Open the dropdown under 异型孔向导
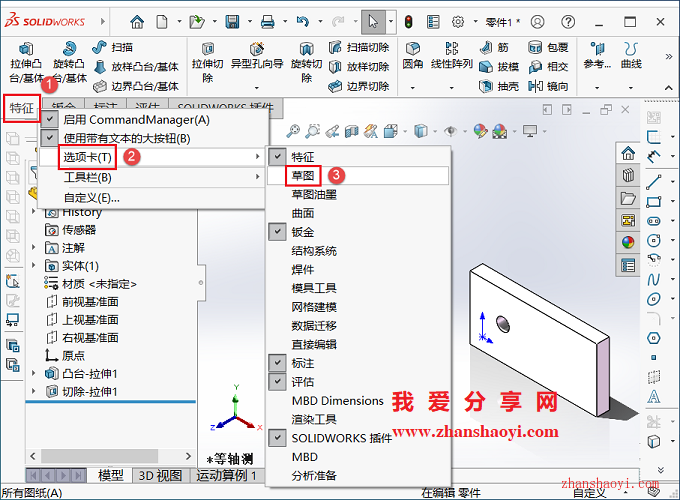The height and width of the screenshot is (500, 680). (x=257, y=88)
